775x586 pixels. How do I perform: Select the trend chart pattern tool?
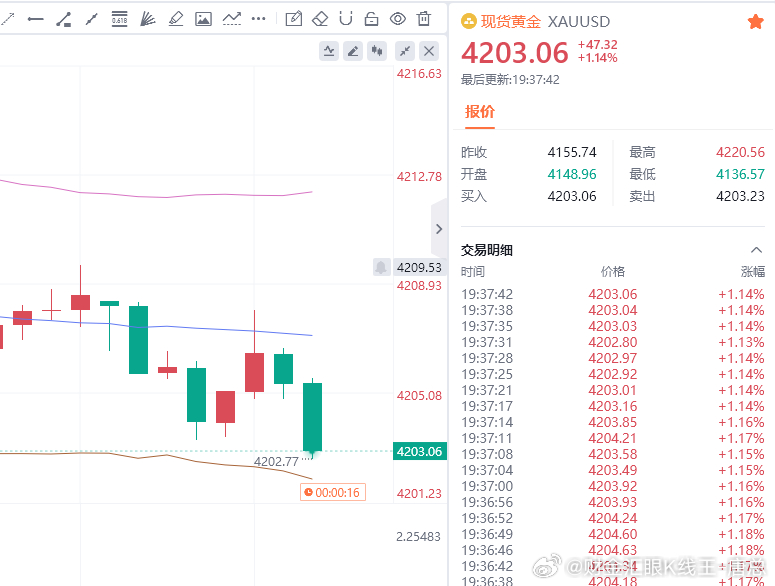(x=231, y=19)
